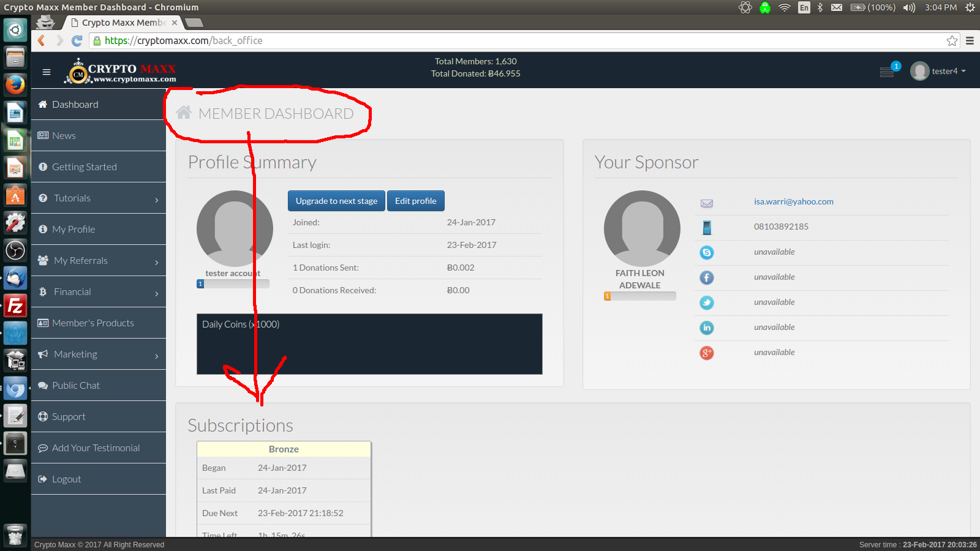
Task: Launch FileZilla from the Ubuntu dock
Action: coord(15,305)
